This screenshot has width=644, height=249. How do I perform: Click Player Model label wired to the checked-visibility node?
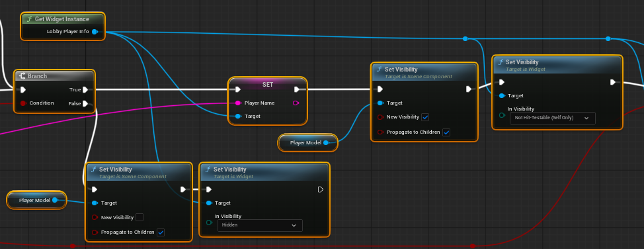tap(305, 143)
